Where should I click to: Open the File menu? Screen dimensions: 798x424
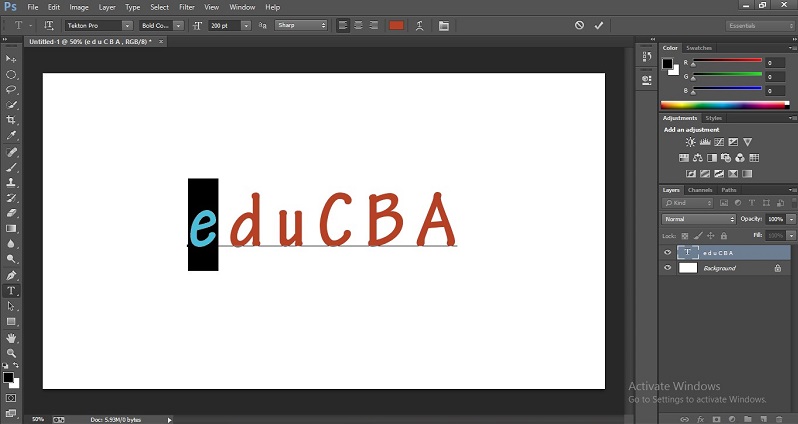33,7
